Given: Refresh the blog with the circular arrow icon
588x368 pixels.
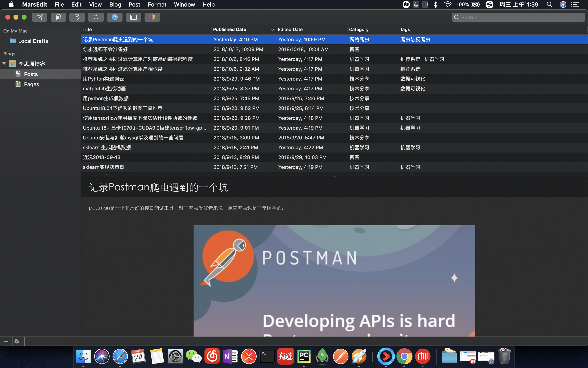Looking at the screenshot, I should point(96,17).
